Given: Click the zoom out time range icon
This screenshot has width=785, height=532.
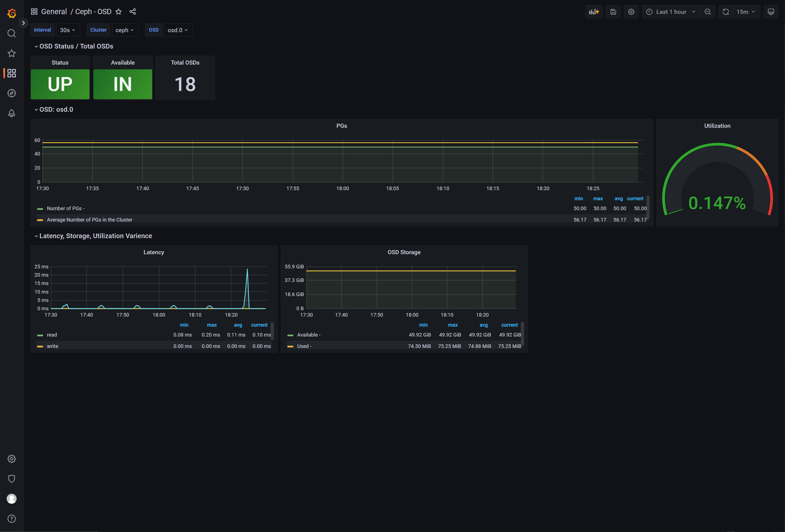Looking at the screenshot, I should coord(708,12).
